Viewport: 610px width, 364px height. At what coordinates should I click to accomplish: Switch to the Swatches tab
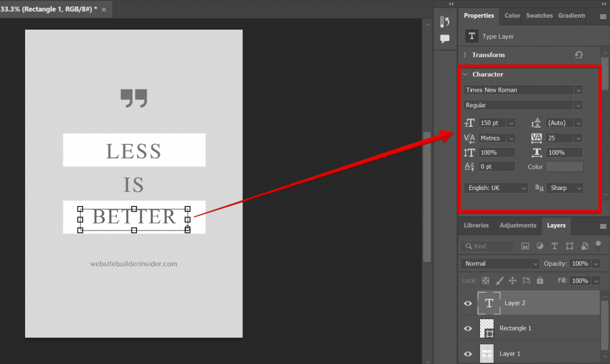point(539,15)
